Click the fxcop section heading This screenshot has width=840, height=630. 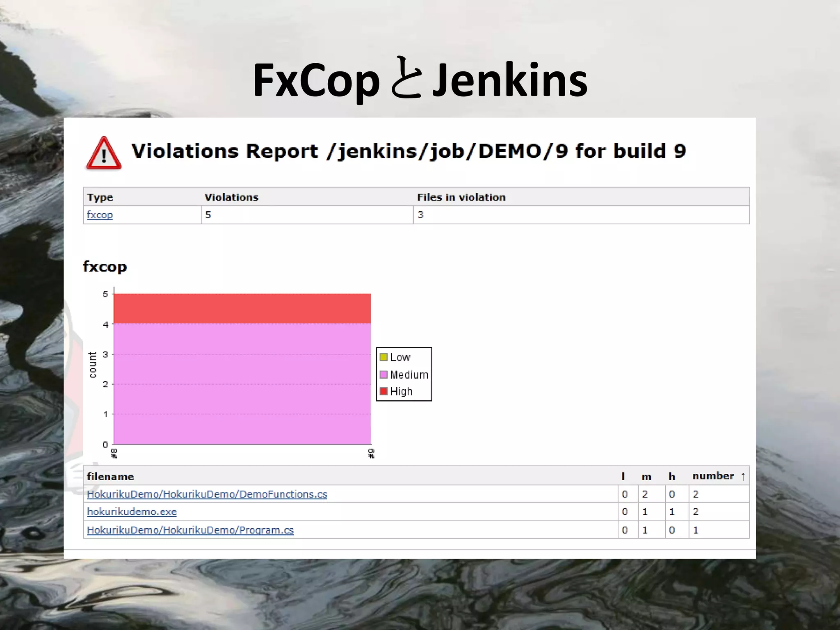pyautogui.click(x=105, y=267)
